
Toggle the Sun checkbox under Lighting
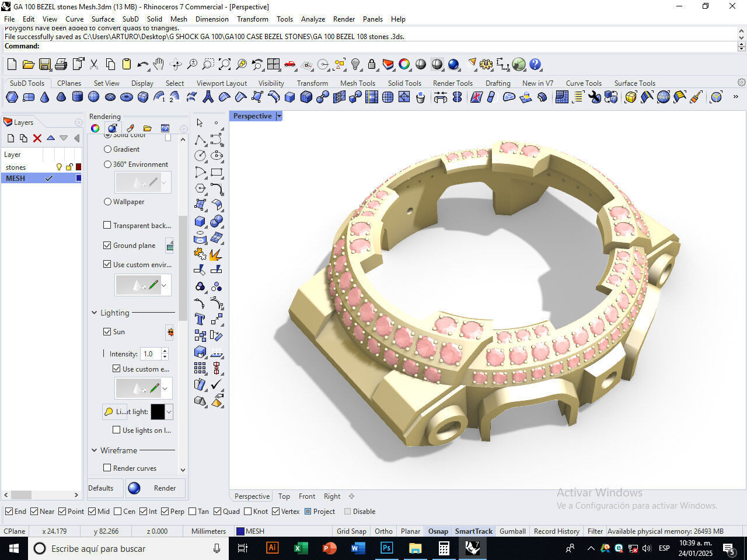click(107, 332)
